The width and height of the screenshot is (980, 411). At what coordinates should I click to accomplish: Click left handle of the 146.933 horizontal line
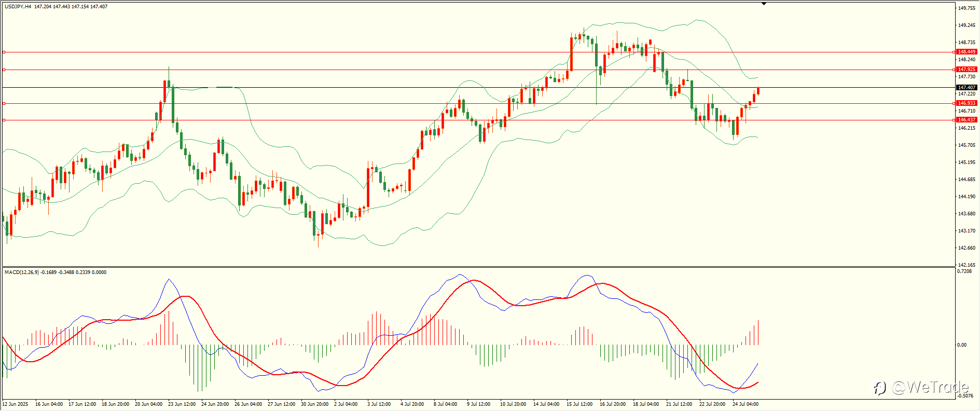coord(4,103)
